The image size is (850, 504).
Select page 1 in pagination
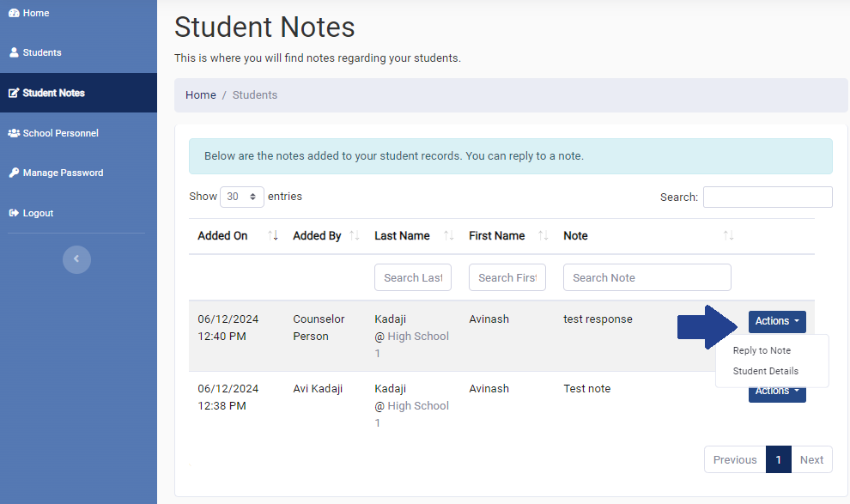point(779,459)
